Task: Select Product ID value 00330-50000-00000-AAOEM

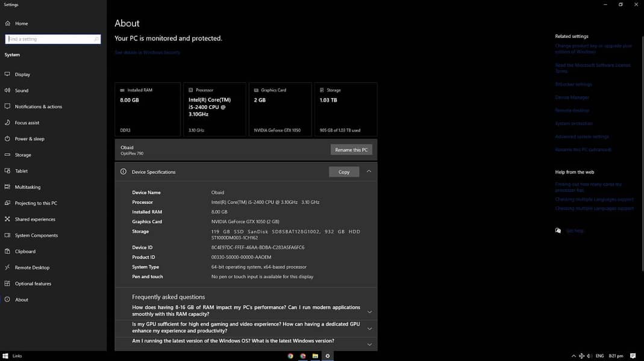Action: pos(241,258)
